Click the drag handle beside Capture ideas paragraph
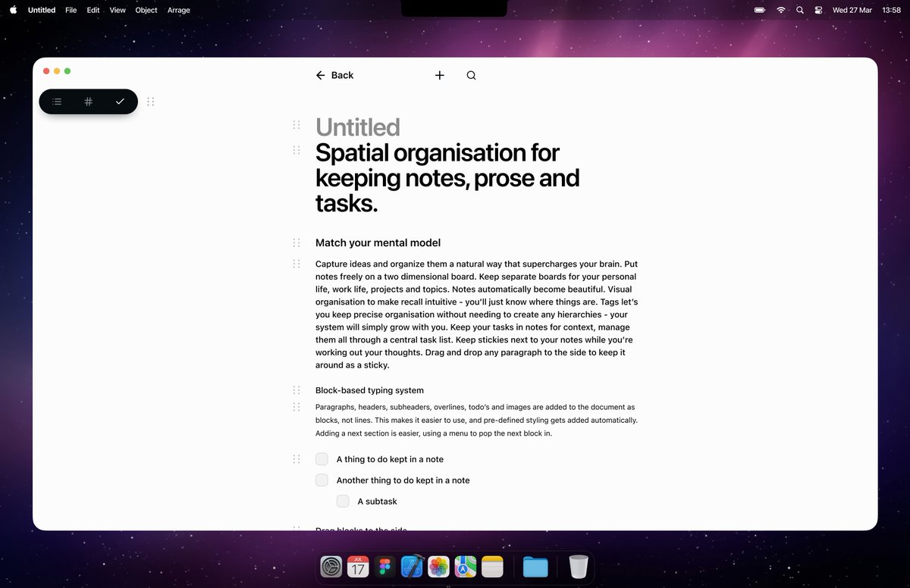The image size is (910, 588). pos(297,264)
